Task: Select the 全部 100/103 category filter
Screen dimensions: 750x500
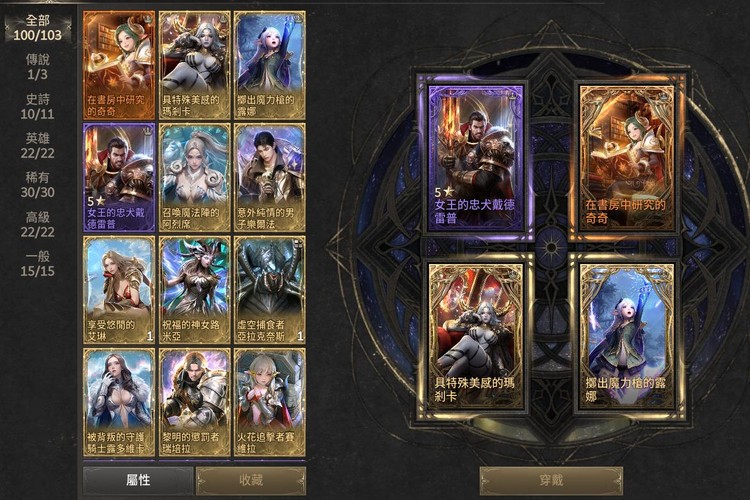Action: (38, 28)
